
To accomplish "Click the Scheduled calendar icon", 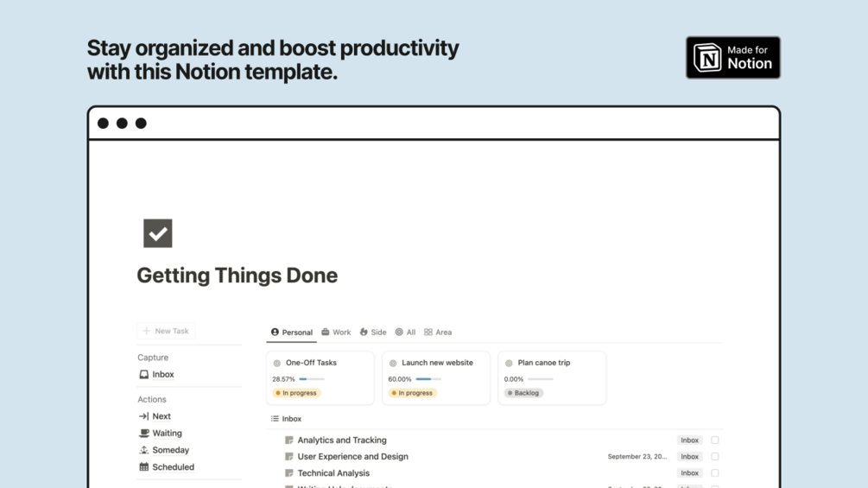I will click(x=144, y=467).
